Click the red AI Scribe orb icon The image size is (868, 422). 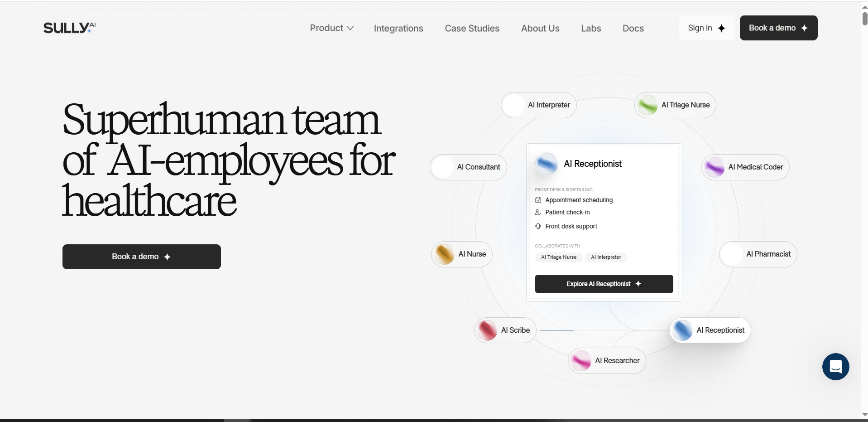point(488,330)
